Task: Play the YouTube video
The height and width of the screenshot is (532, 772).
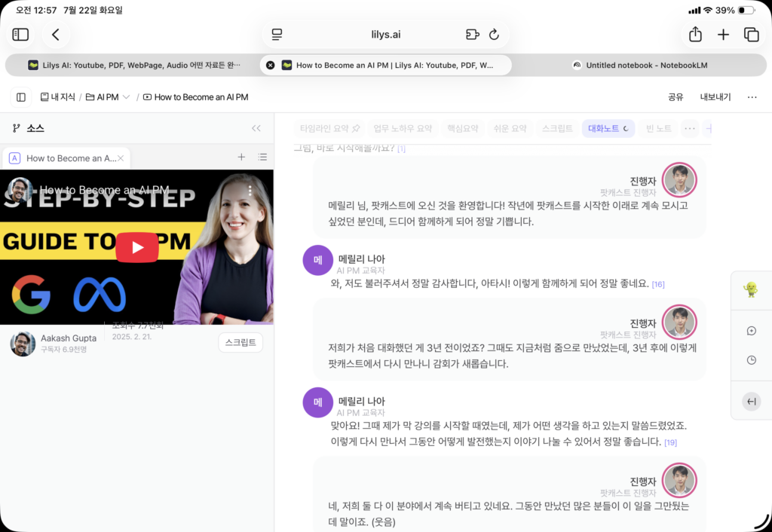Action: [137, 247]
